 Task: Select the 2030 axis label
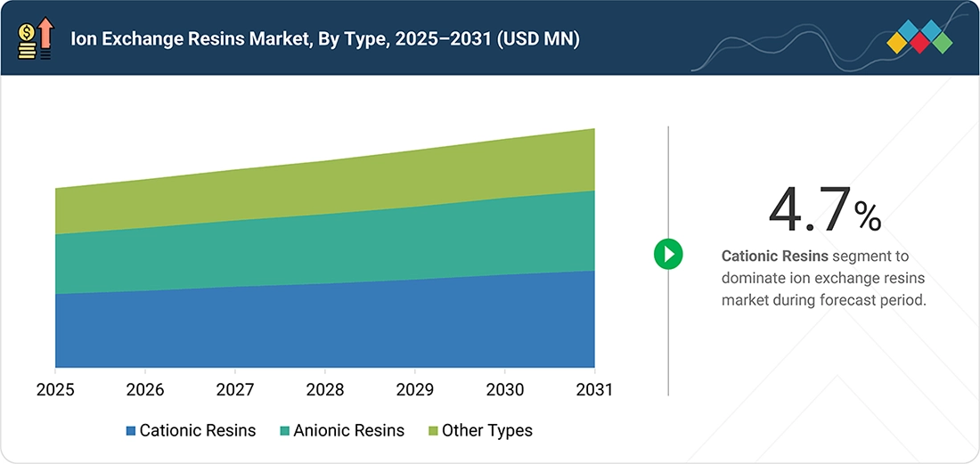coord(504,390)
